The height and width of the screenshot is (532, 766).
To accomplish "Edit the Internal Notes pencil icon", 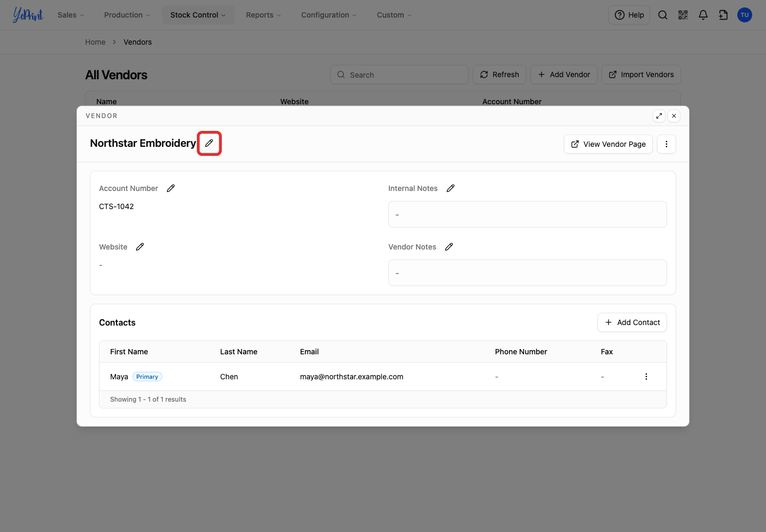I will [451, 188].
